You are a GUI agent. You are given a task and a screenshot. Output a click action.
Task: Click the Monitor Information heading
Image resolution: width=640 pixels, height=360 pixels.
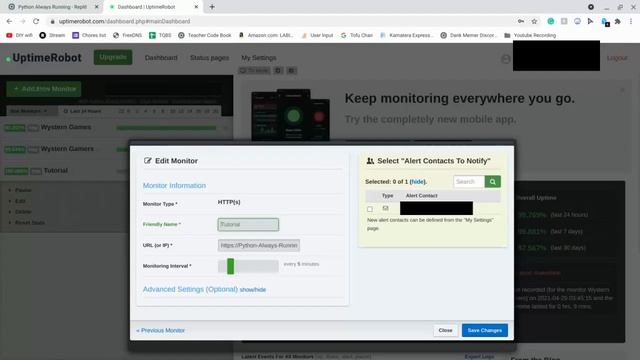(x=174, y=186)
